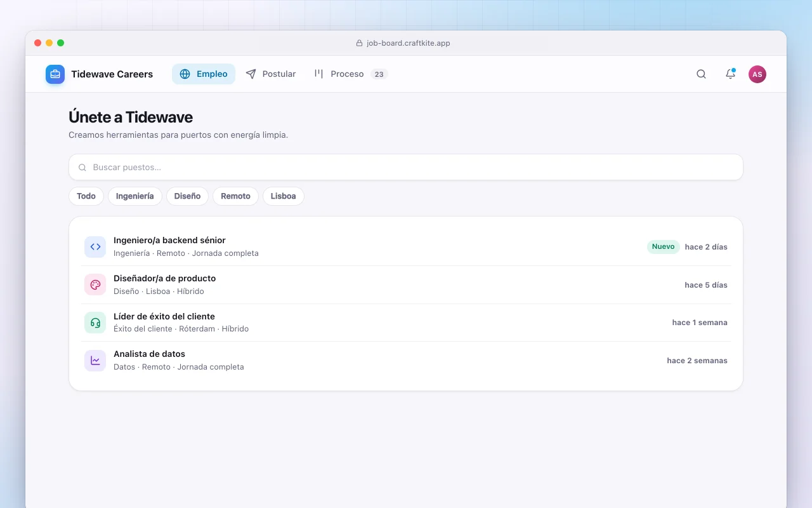The height and width of the screenshot is (508, 812).
Task: Filter jobs by Lisboa
Action: point(284,196)
